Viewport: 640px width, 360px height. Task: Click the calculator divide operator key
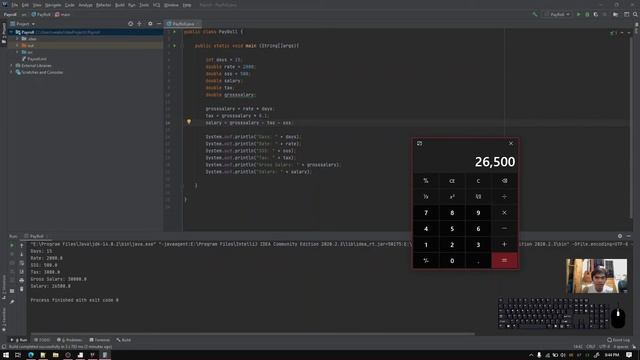point(504,197)
